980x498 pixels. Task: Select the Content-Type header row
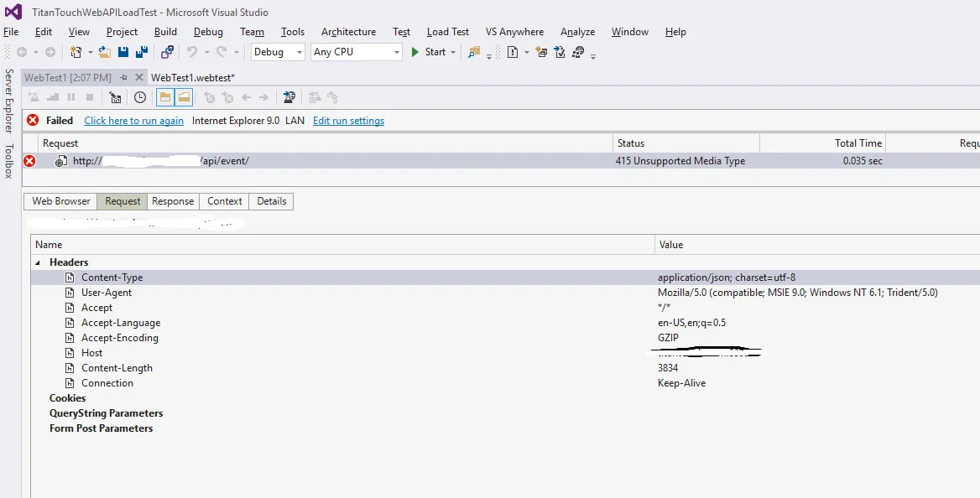(505, 278)
